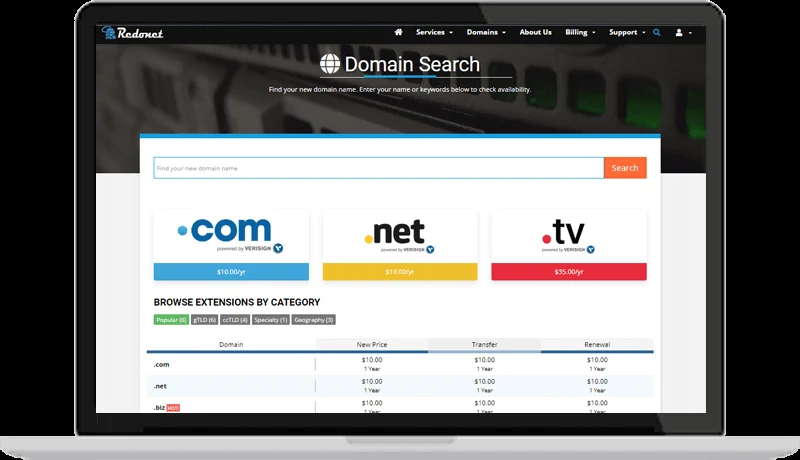Image resolution: width=800 pixels, height=460 pixels.
Task: Focus the domain name search field
Action: point(379,168)
